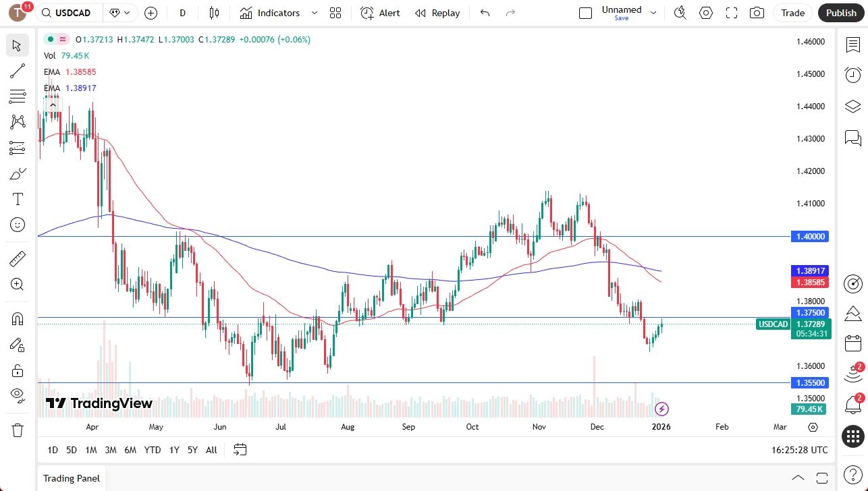Image resolution: width=868 pixels, height=491 pixels.
Task: Choose the Text annotation tool
Action: (18, 199)
